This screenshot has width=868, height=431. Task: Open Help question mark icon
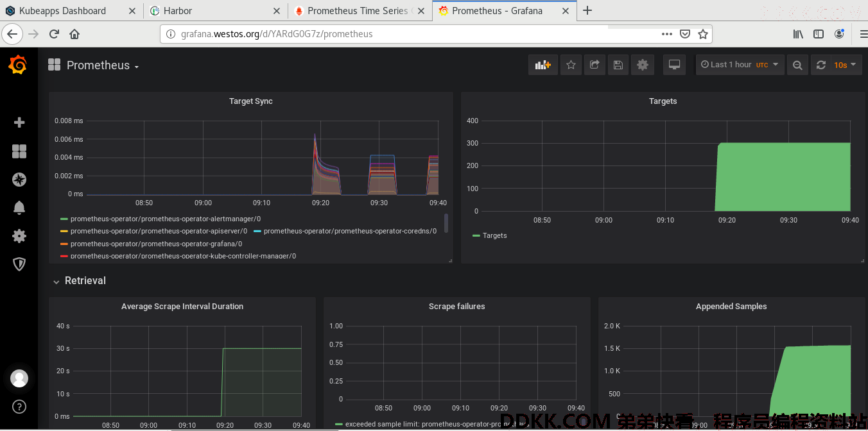tap(19, 407)
